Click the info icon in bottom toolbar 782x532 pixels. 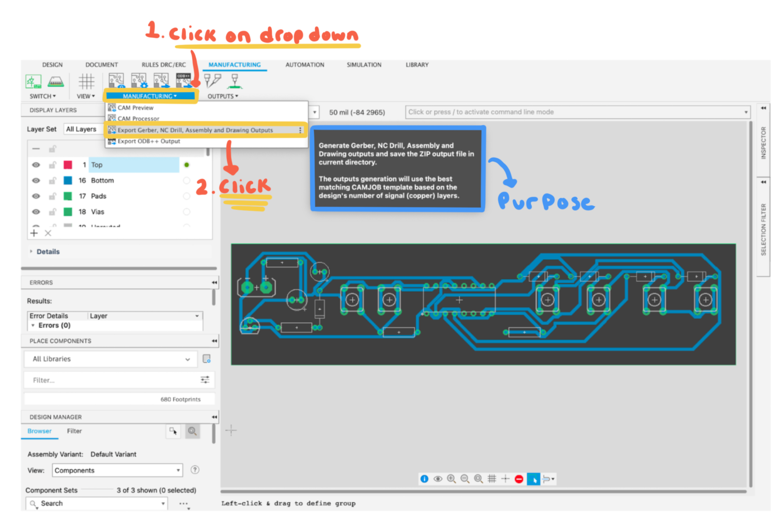pos(424,478)
